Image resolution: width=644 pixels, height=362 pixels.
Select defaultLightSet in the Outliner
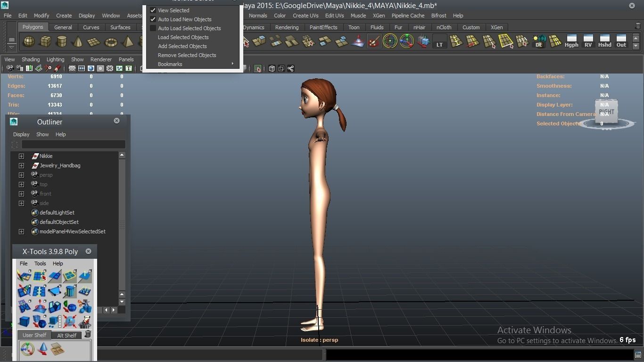click(57, 213)
